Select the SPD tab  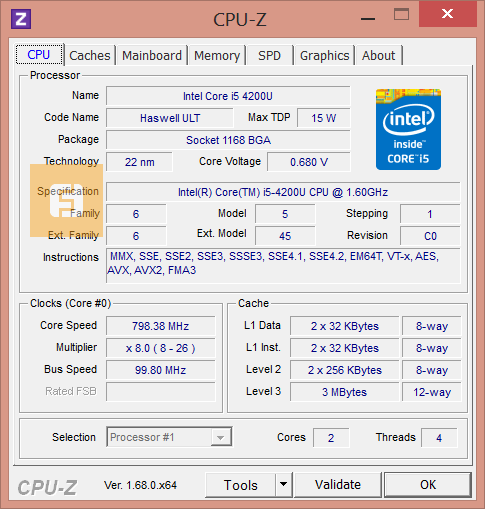[270, 55]
